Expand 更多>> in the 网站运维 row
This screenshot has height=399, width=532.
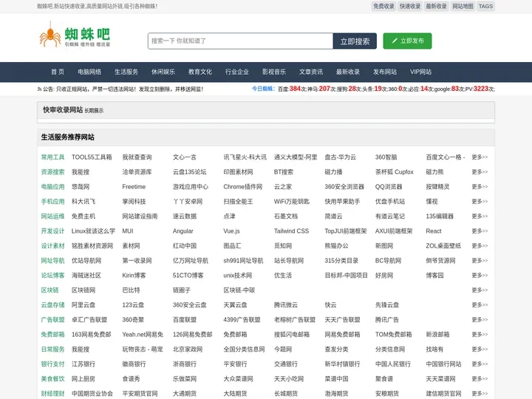point(480,216)
